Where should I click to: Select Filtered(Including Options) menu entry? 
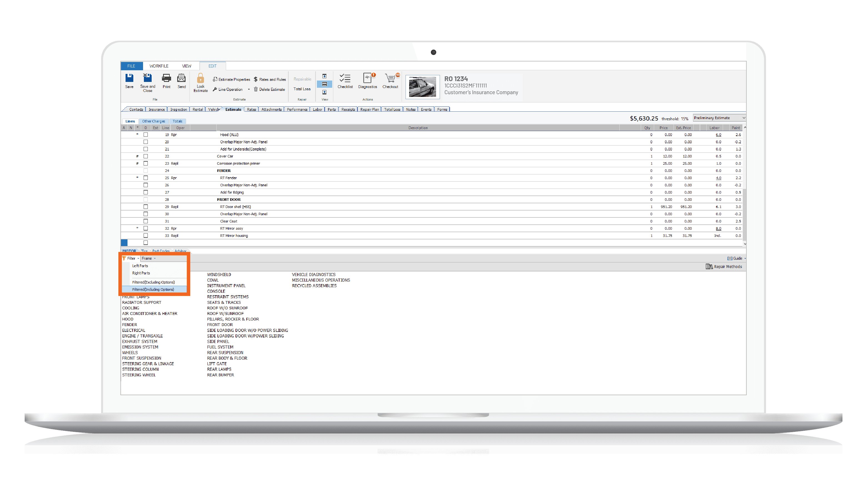tap(153, 290)
